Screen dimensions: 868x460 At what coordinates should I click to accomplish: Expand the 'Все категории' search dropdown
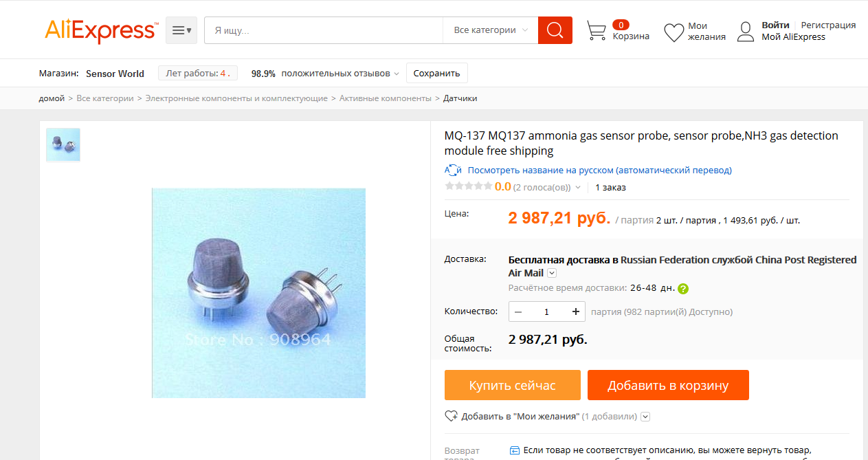pyautogui.click(x=491, y=30)
